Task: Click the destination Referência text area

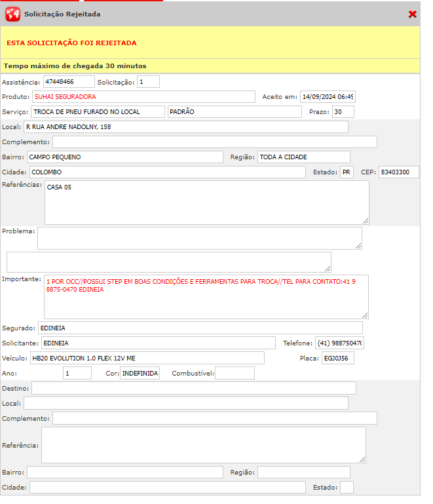Action: pos(204,445)
